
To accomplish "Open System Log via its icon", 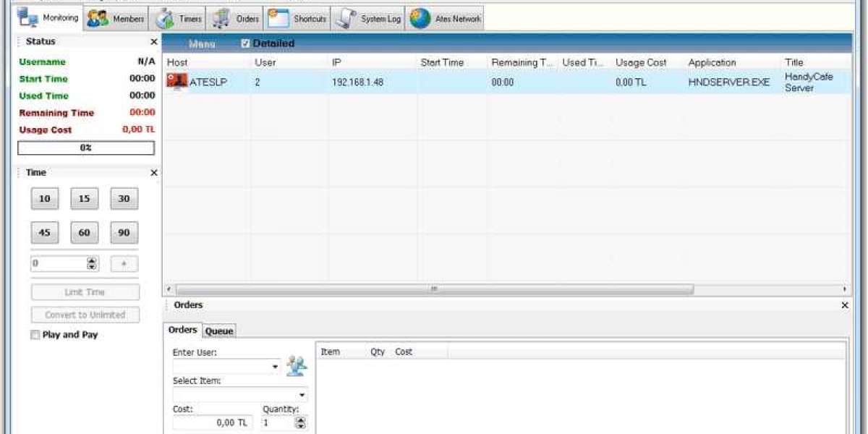I will click(x=346, y=19).
